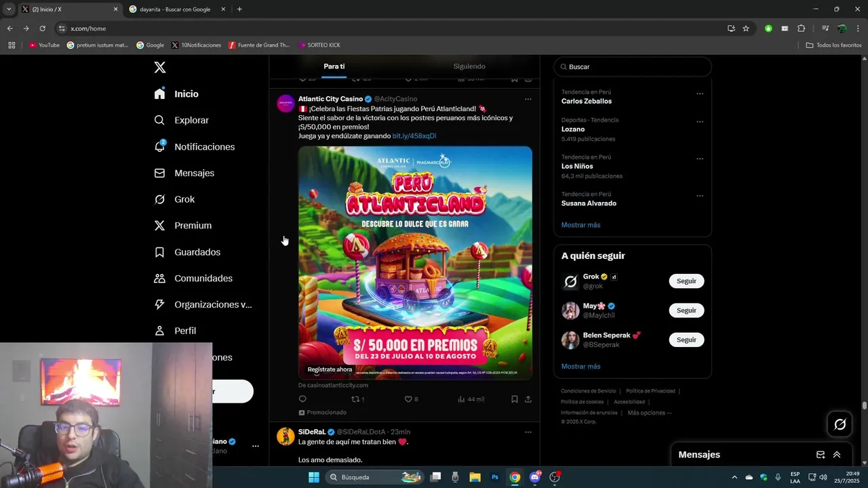This screenshot has width=868, height=488.
Task: Open the Premium page
Action: [182, 225]
